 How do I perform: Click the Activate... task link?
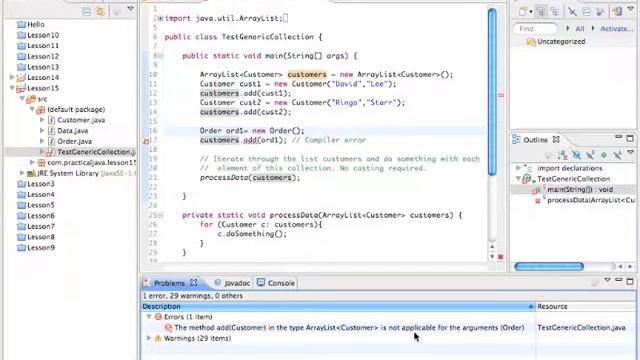[616, 29]
